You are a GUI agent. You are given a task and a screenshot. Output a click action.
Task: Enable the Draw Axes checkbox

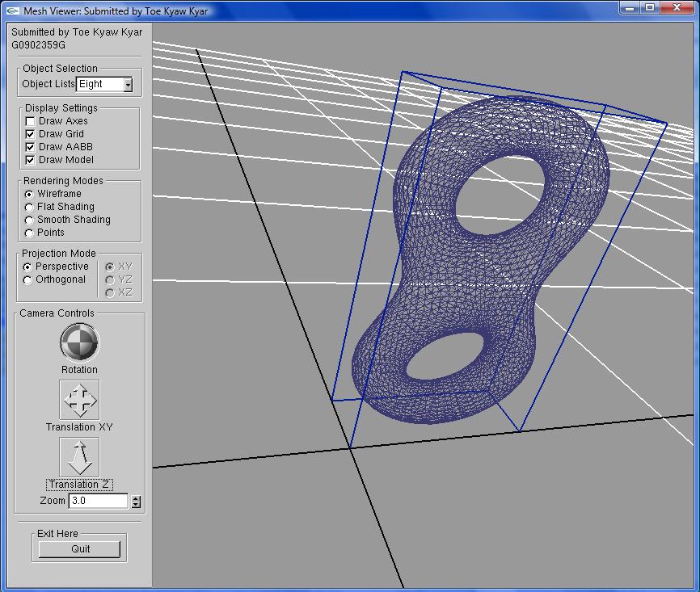click(x=30, y=121)
